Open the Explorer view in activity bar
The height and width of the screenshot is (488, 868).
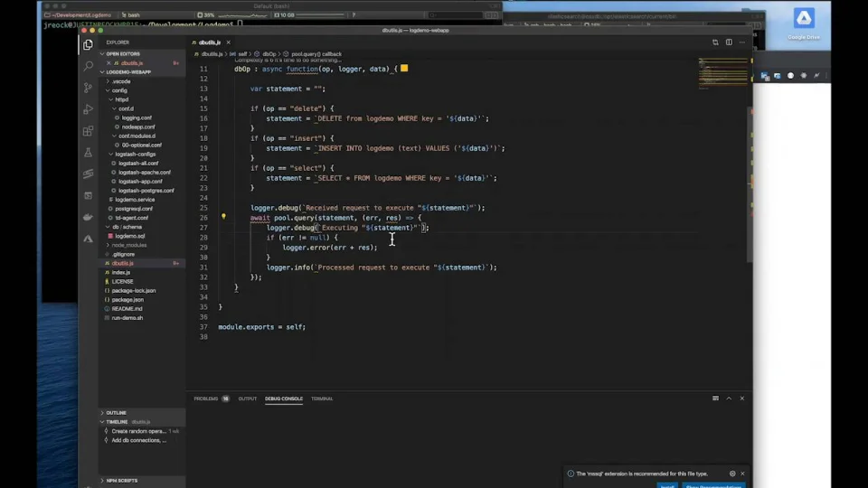tap(88, 44)
